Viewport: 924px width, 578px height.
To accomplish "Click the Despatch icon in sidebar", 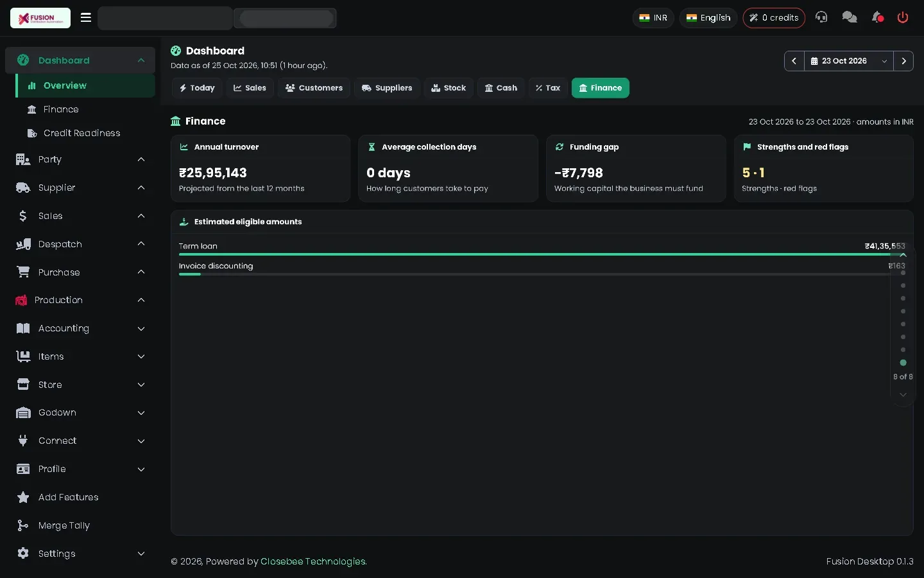I will [x=23, y=244].
